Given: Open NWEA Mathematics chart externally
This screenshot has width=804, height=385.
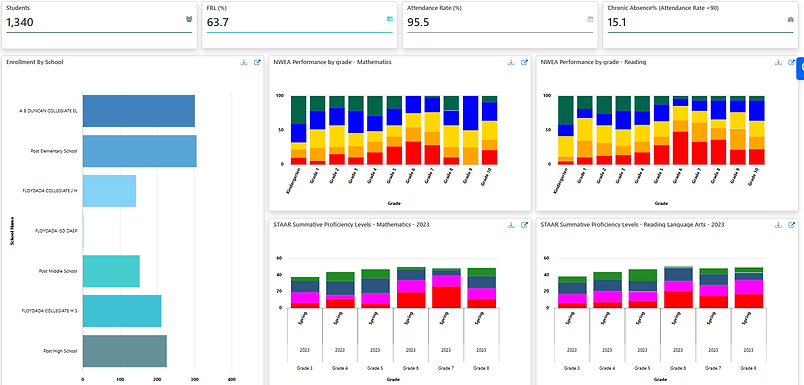Looking at the screenshot, I should pos(525,63).
